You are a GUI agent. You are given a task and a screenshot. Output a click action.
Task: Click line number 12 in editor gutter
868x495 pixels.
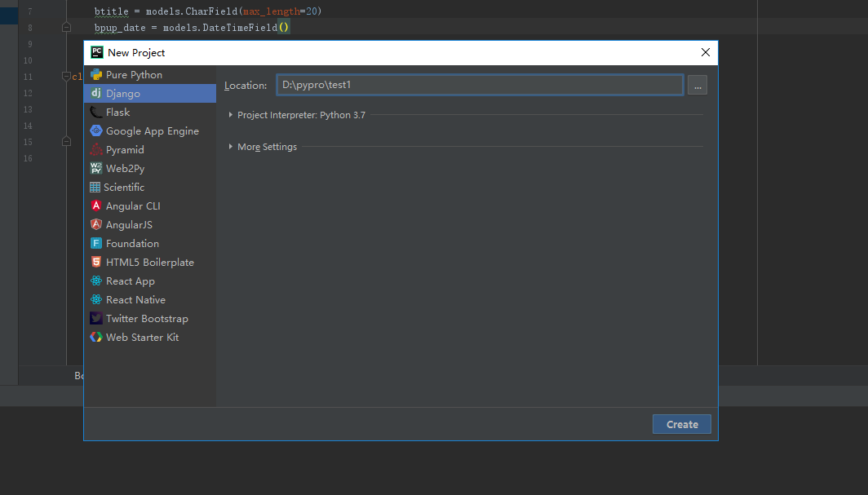pyautogui.click(x=28, y=93)
